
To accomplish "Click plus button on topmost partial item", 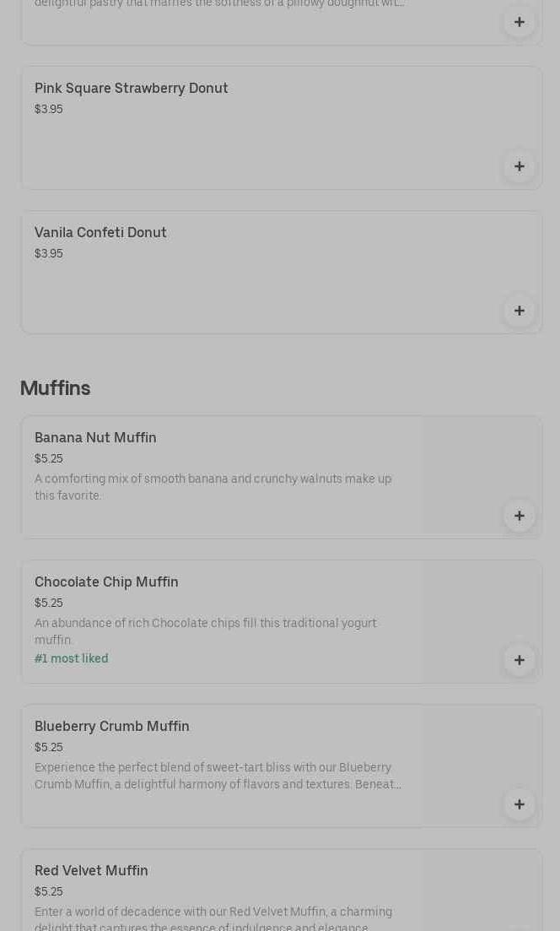I will tap(519, 22).
